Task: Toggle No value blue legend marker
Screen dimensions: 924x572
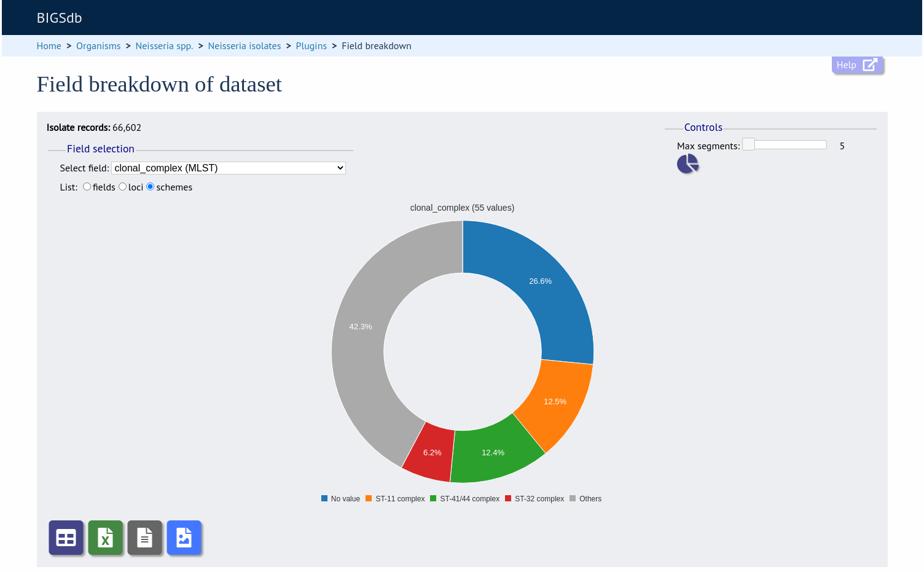Action: [324, 498]
